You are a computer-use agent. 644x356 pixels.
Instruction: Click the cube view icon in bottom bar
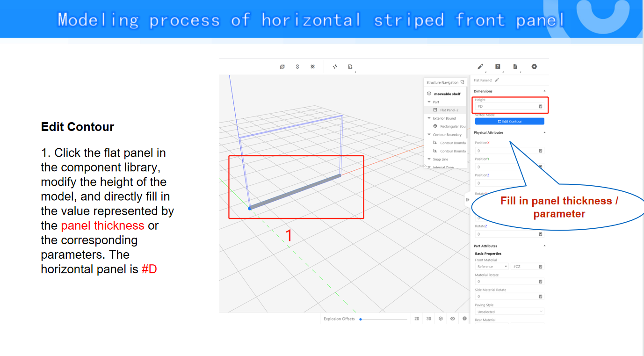[x=441, y=319]
